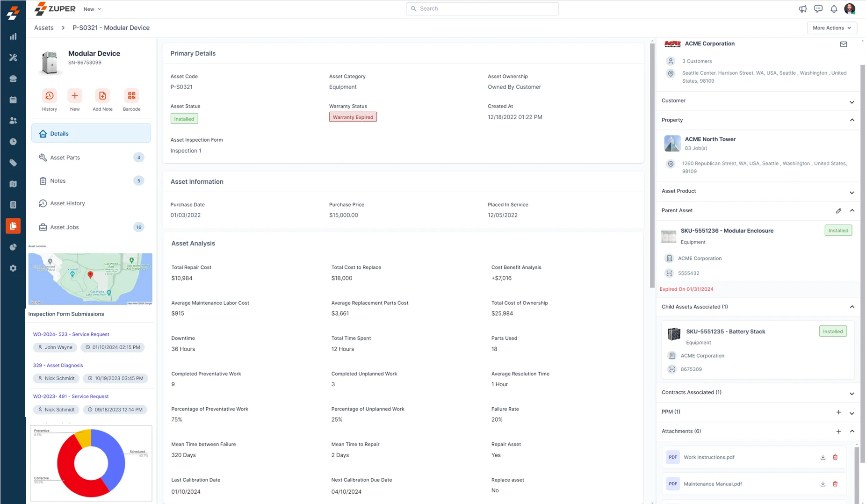Open the Barcode icon

tap(131, 96)
